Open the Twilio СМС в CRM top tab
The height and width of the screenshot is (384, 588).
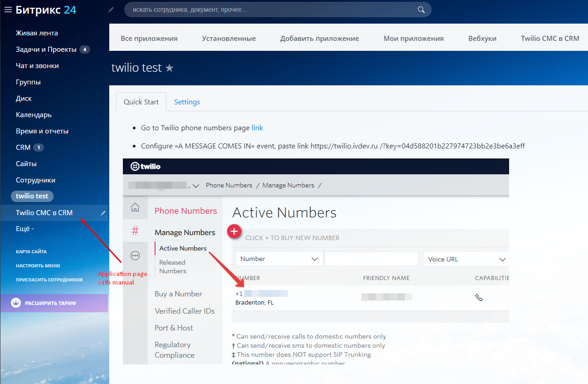tap(550, 39)
